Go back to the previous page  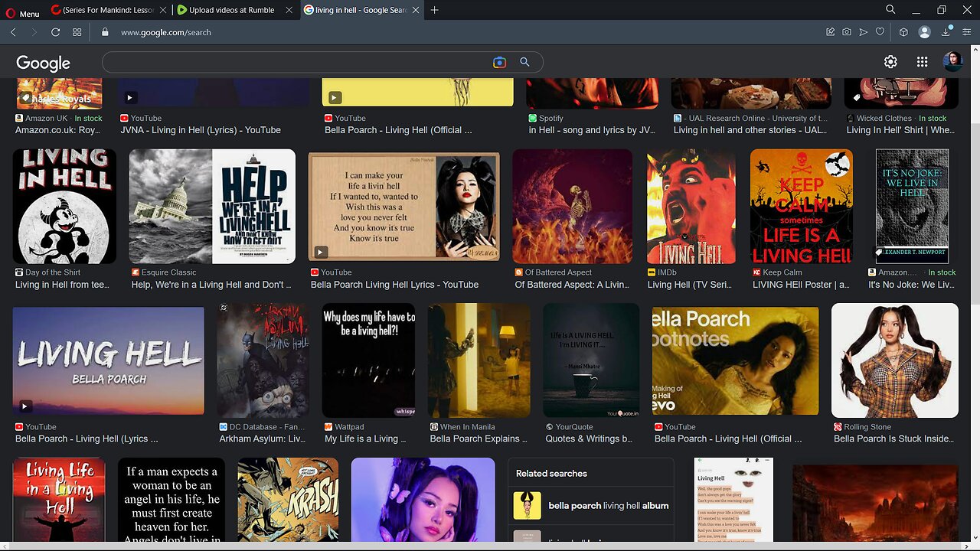pos(13,32)
